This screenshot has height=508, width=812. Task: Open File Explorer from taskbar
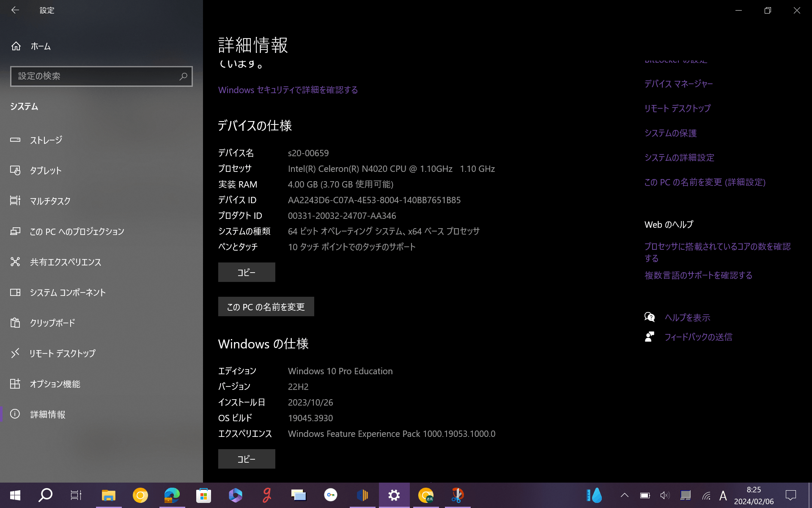coord(108,495)
